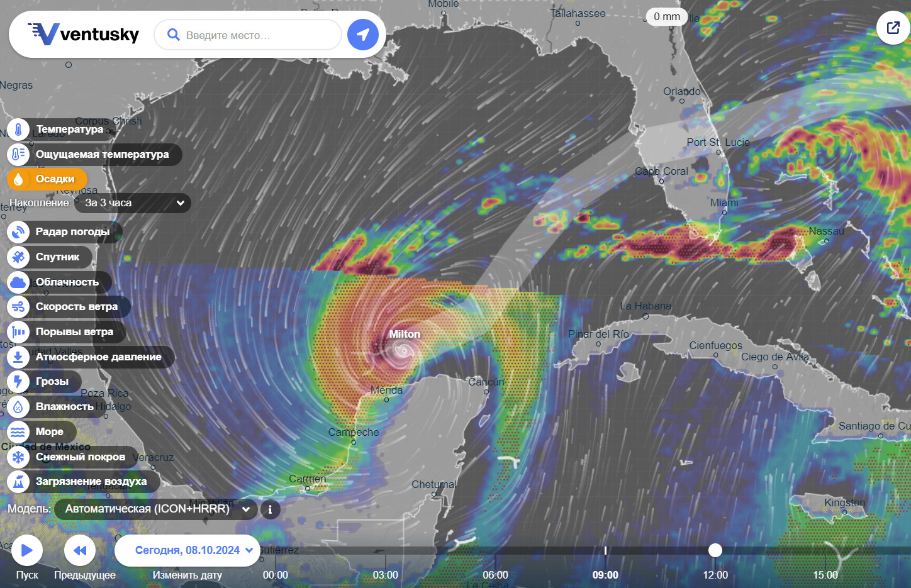Click the Осадки layer label
The height and width of the screenshot is (588, 911).
[55, 179]
